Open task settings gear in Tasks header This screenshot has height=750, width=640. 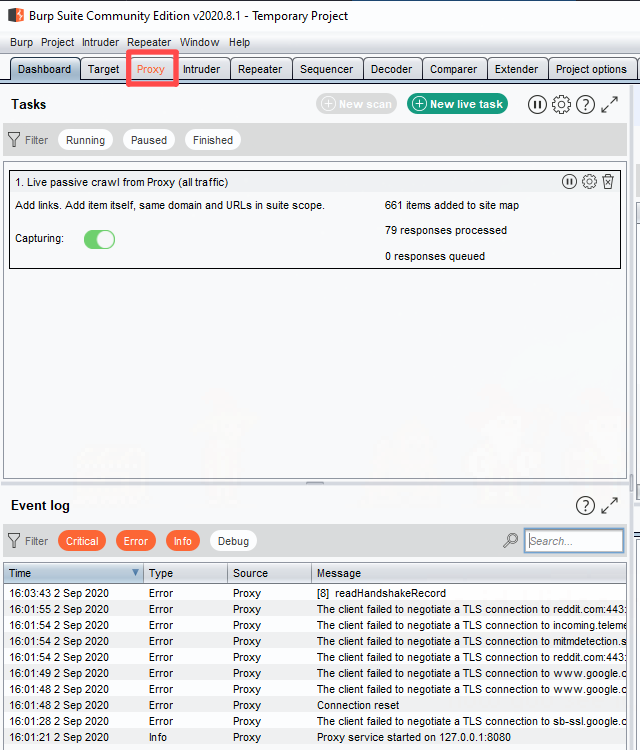coord(561,104)
